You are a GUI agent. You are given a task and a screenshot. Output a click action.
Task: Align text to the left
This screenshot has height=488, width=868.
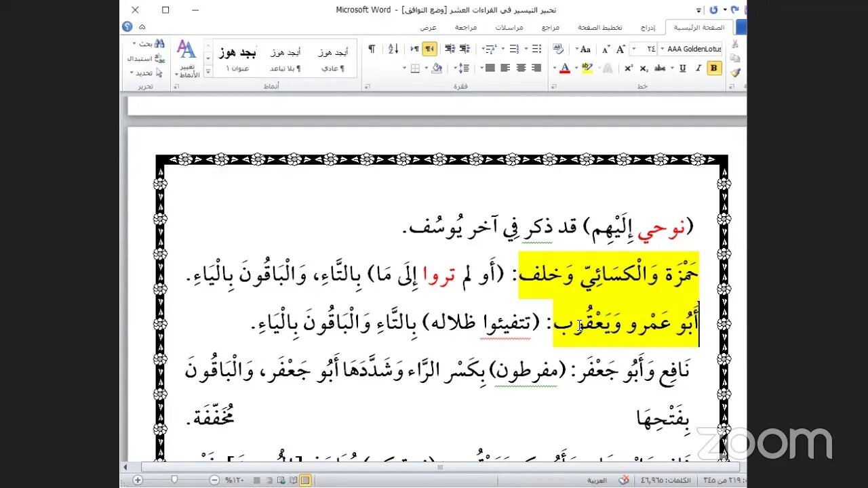(x=505, y=68)
